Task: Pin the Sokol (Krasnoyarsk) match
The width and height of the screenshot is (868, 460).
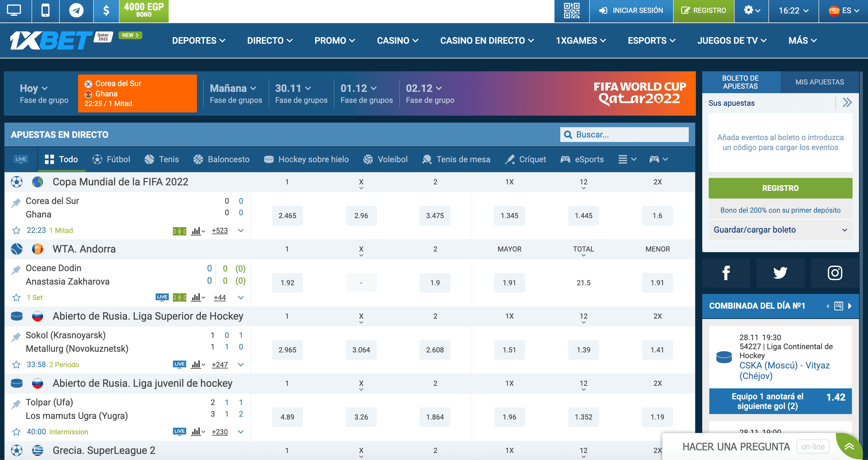Action: [x=15, y=337]
